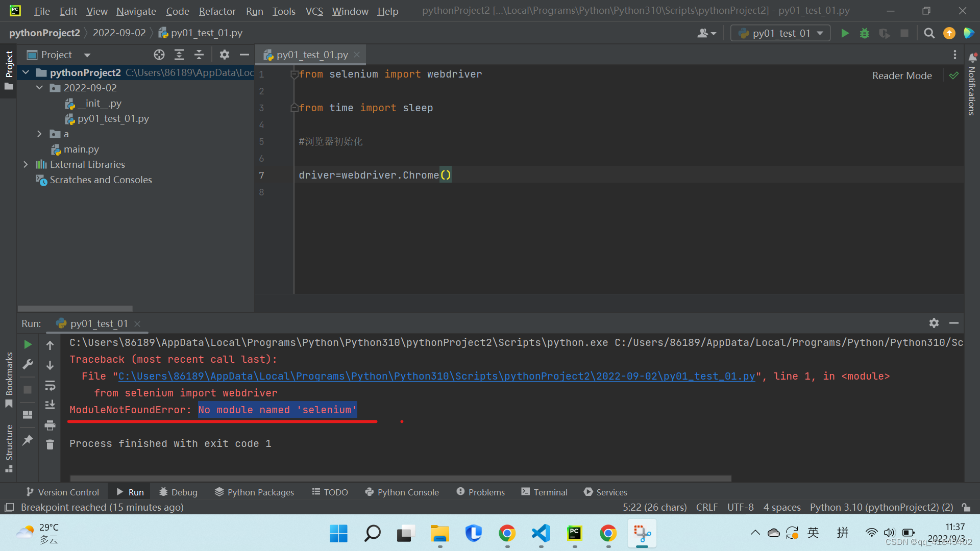Click the locate-in-project-tree target icon
This screenshot has width=980, height=551.
click(x=159, y=55)
